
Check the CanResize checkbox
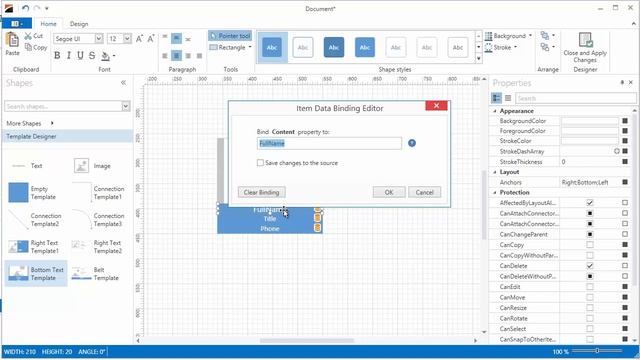click(590, 308)
